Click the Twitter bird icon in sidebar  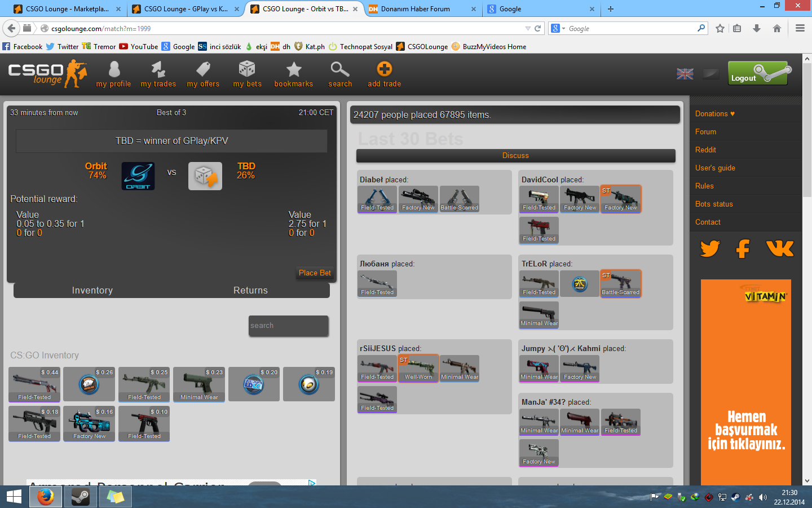(710, 248)
